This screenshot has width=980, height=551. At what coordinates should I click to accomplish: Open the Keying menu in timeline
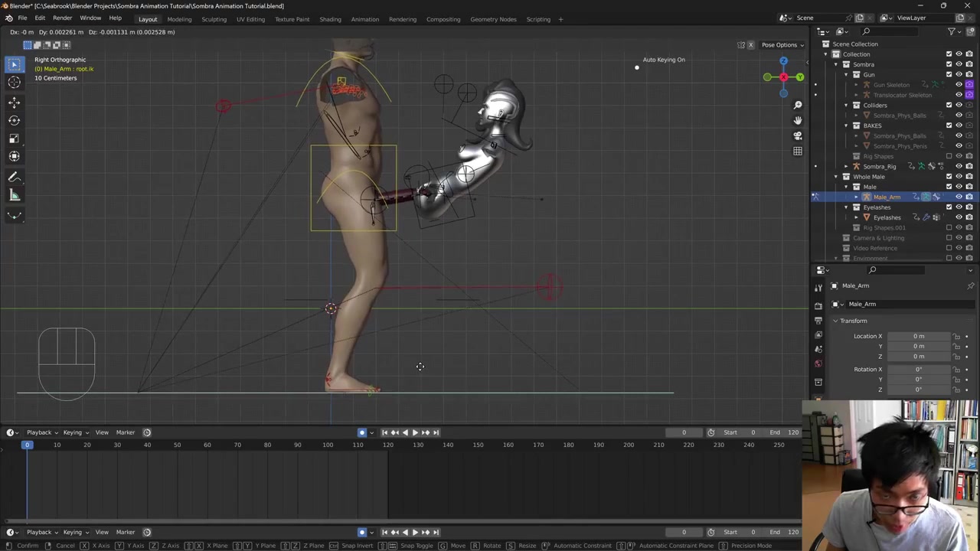[x=72, y=432]
